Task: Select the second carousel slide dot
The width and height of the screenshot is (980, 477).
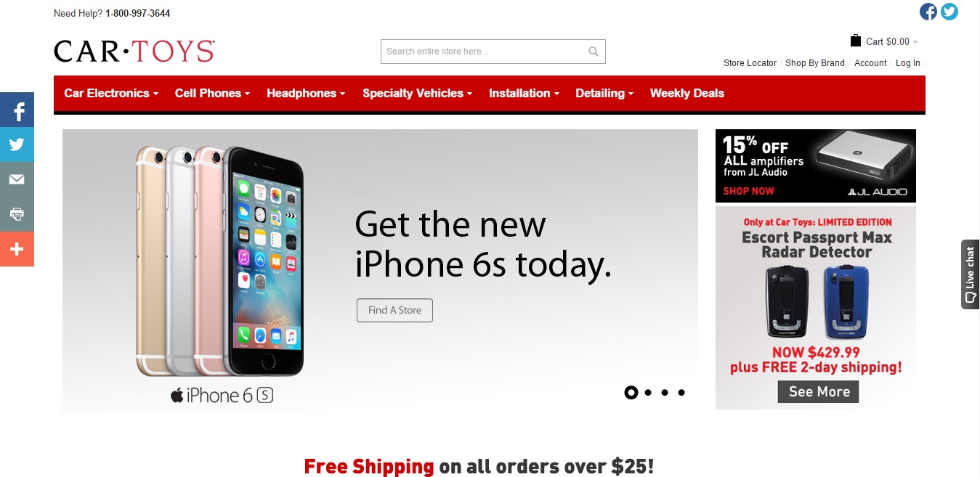Action: [648, 393]
